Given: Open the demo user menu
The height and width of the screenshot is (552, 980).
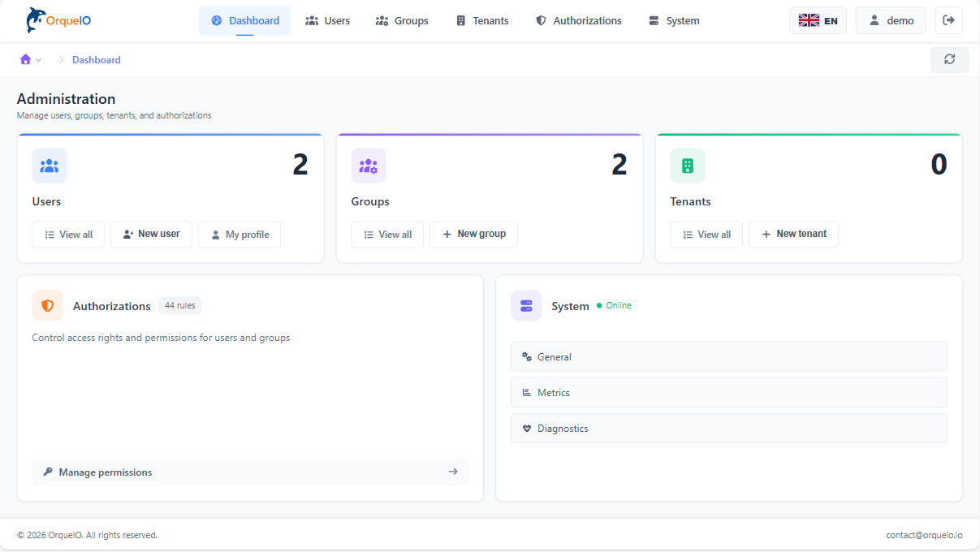Looking at the screenshot, I should click(x=890, y=19).
